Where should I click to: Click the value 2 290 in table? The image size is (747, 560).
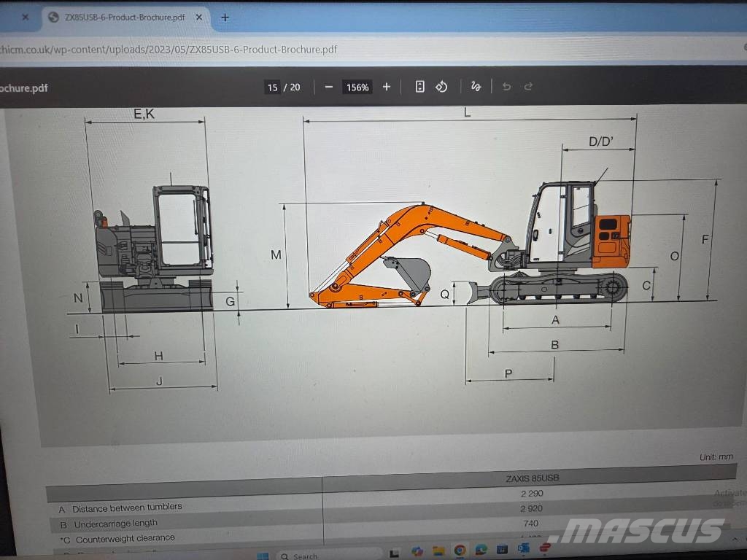[x=532, y=494]
